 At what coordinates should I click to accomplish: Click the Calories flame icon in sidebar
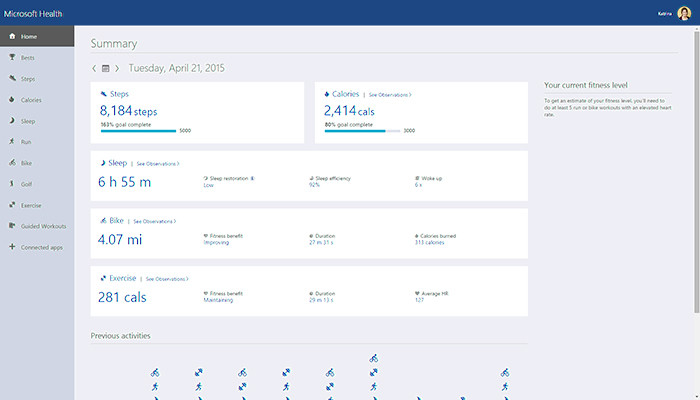pyautogui.click(x=12, y=100)
